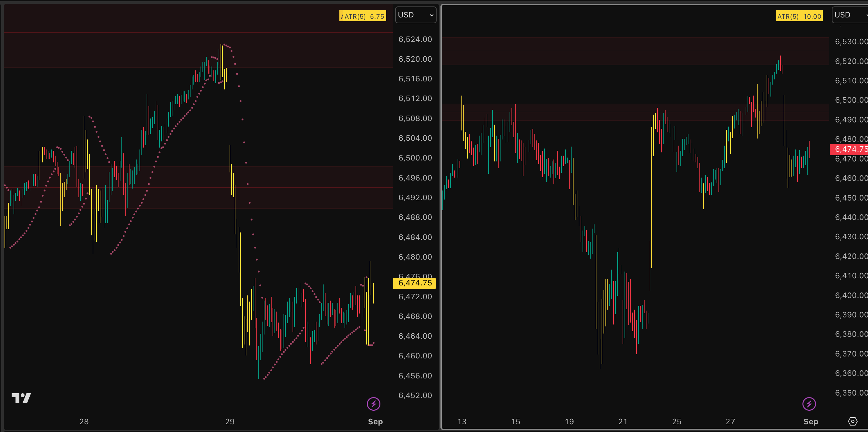Click 6,524.00 on left price scale
Viewport: 868px width, 432px height.
coord(415,39)
